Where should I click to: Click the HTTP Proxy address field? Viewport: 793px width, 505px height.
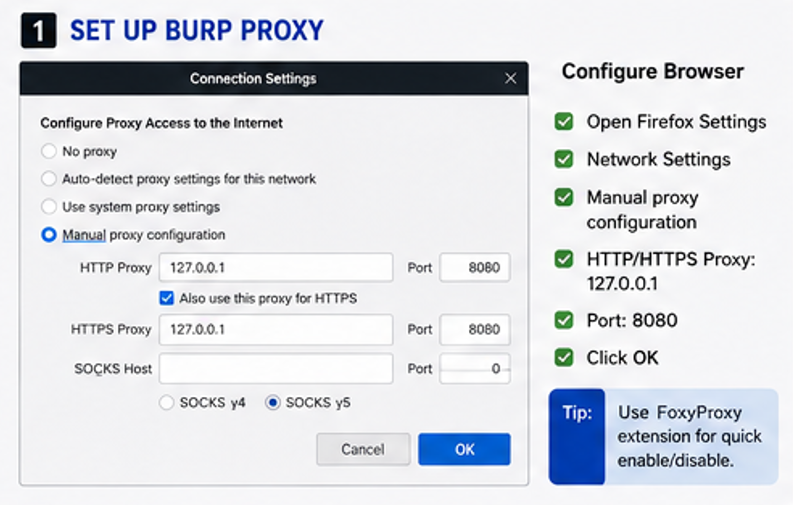(x=276, y=267)
